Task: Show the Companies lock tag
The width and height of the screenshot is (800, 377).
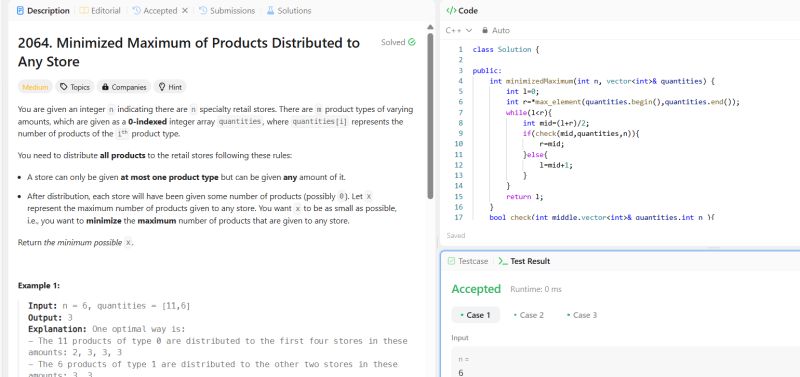Action: [124, 87]
